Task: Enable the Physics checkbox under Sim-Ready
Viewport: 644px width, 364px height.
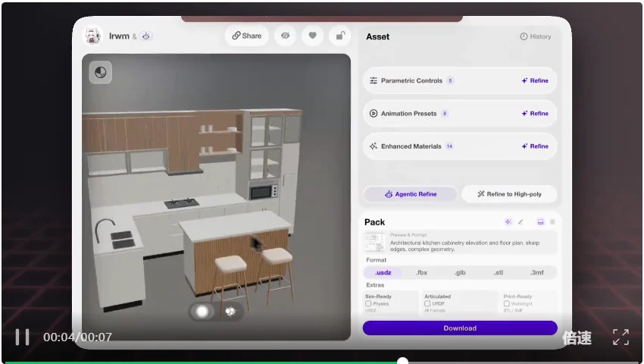Action: point(368,303)
